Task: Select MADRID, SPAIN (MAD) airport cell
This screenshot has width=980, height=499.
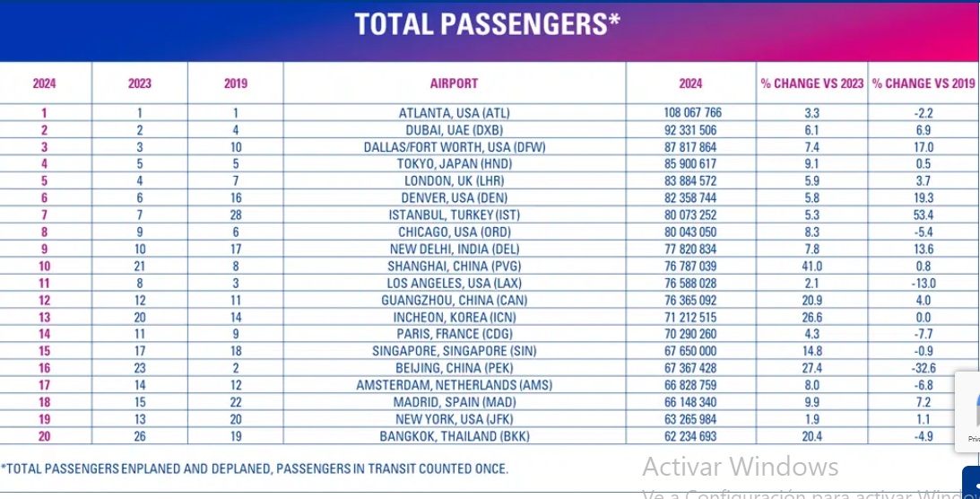Action: 455,402
